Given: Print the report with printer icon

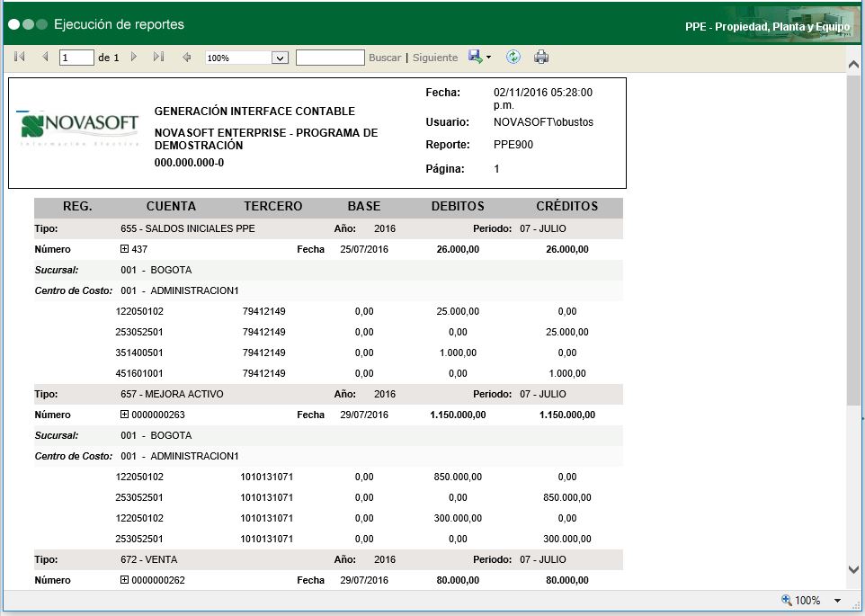Looking at the screenshot, I should click(541, 58).
